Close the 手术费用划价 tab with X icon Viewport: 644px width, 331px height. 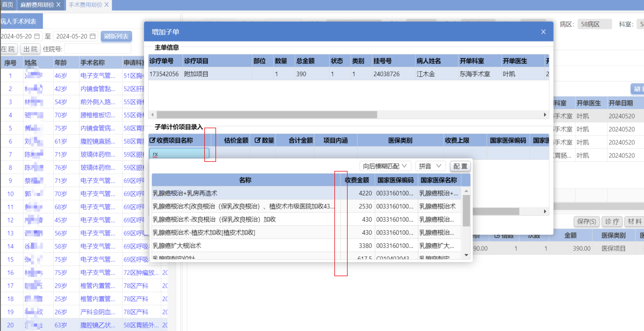pos(107,5)
